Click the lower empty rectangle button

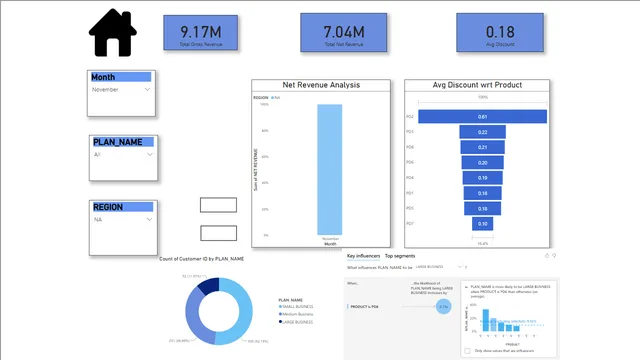[x=218, y=233]
